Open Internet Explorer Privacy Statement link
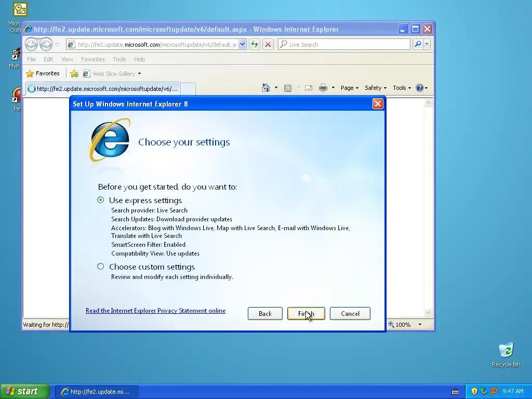532x399 pixels. (155, 311)
